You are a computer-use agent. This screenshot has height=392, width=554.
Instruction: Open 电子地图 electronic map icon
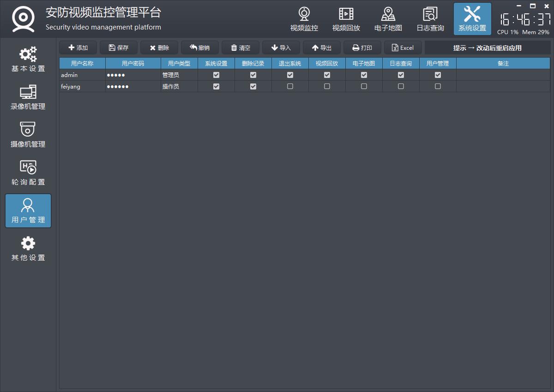(388, 19)
